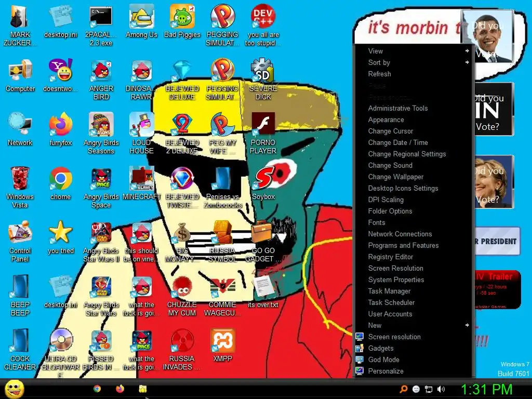
Task: Click the 1:31 PM taskbar clock
Action: click(x=486, y=389)
